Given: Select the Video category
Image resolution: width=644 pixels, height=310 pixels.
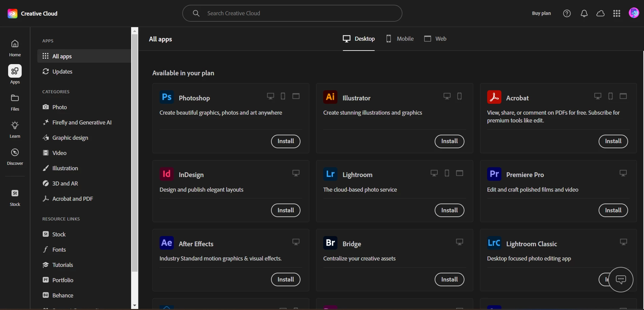Looking at the screenshot, I should pos(84,153).
